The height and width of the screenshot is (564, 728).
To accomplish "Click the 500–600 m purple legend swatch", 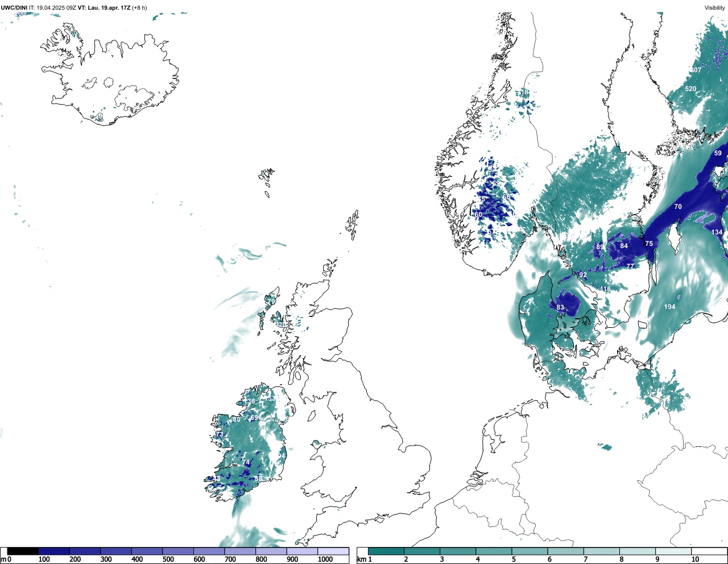I will point(178,551).
